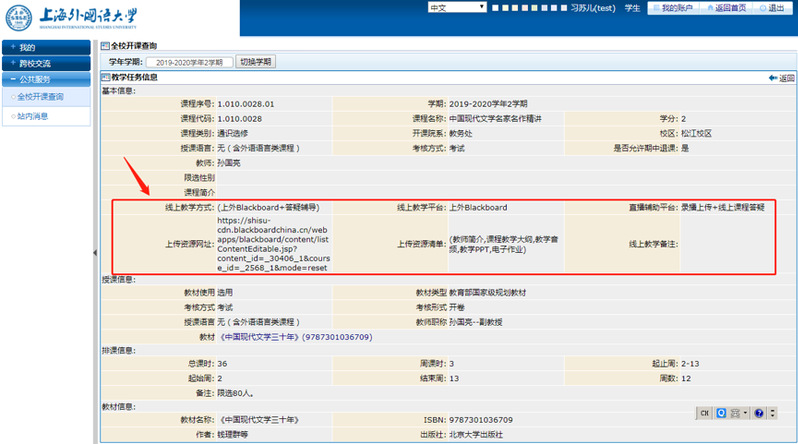
Task: Click the blue help question mark icon
Action: (x=759, y=412)
